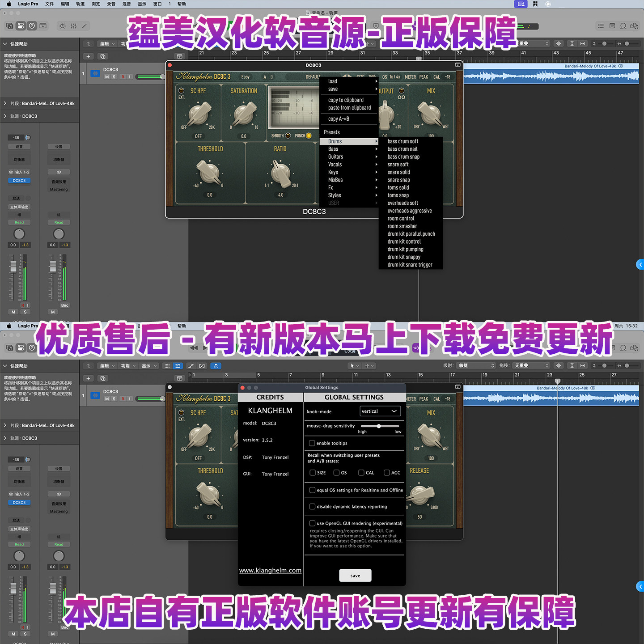This screenshot has height=644, width=644.
Task: Expand the Guitars presets submenu
Action: pyautogui.click(x=349, y=157)
